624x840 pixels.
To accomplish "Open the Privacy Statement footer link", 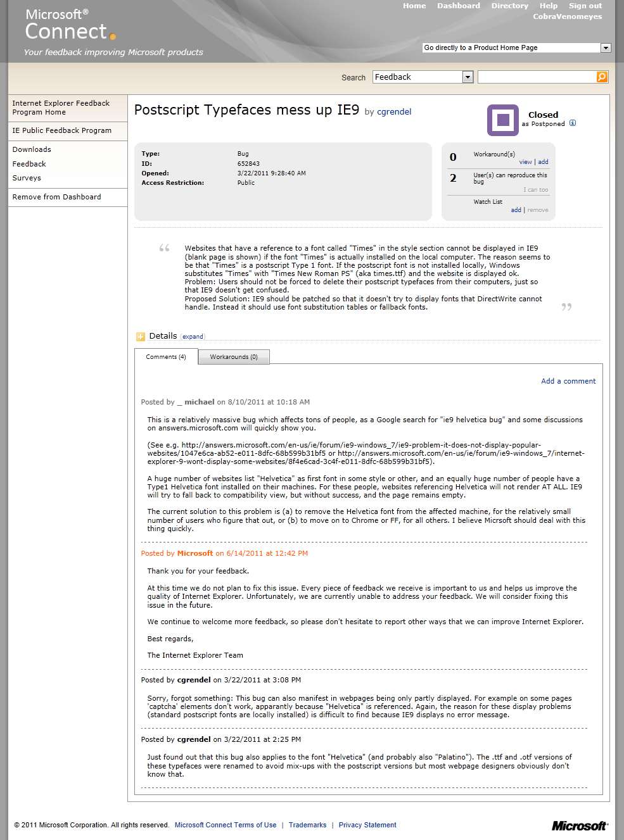I will (x=367, y=825).
